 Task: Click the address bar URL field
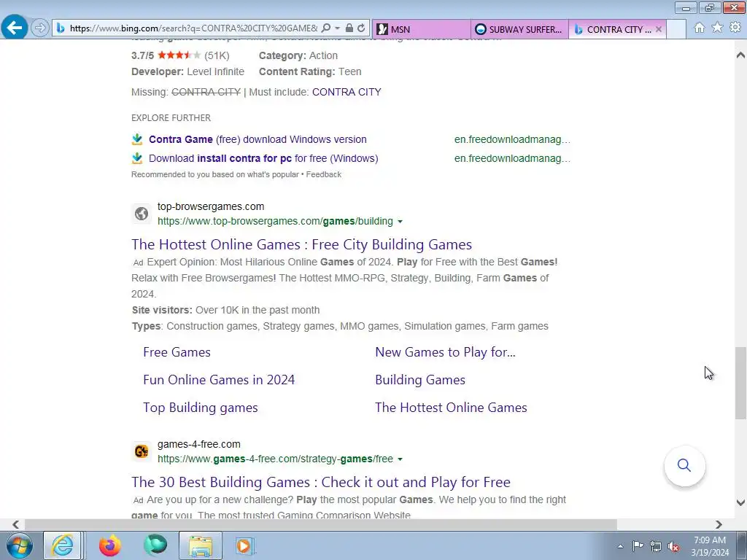point(193,28)
